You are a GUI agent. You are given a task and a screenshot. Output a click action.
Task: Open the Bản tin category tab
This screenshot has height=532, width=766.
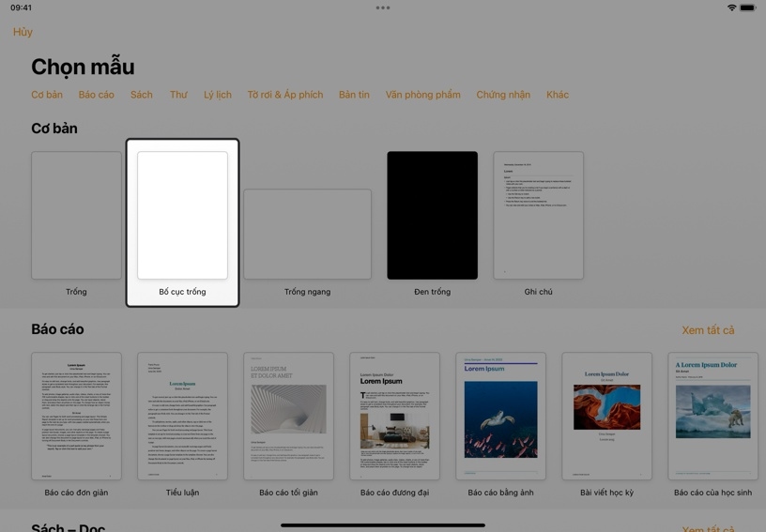point(354,95)
